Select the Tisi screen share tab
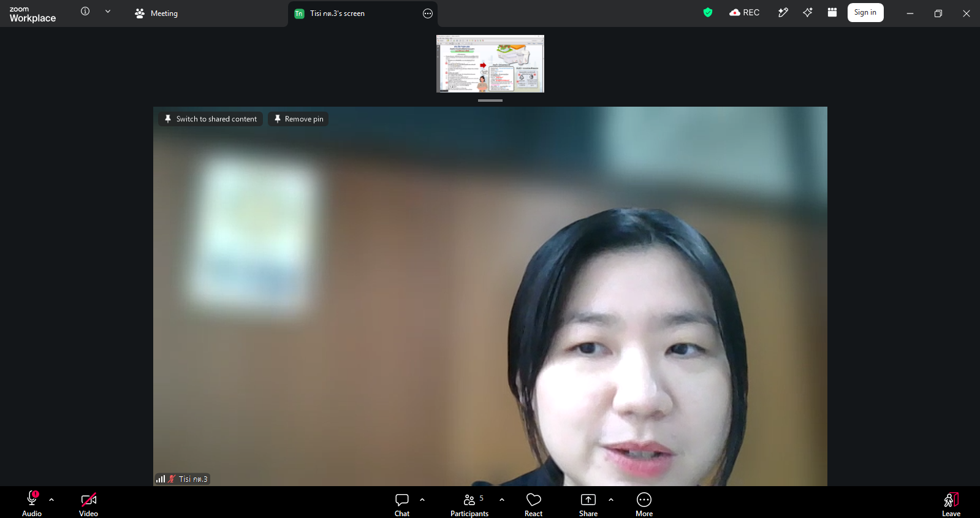The width and height of the screenshot is (980, 518). pos(363,13)
